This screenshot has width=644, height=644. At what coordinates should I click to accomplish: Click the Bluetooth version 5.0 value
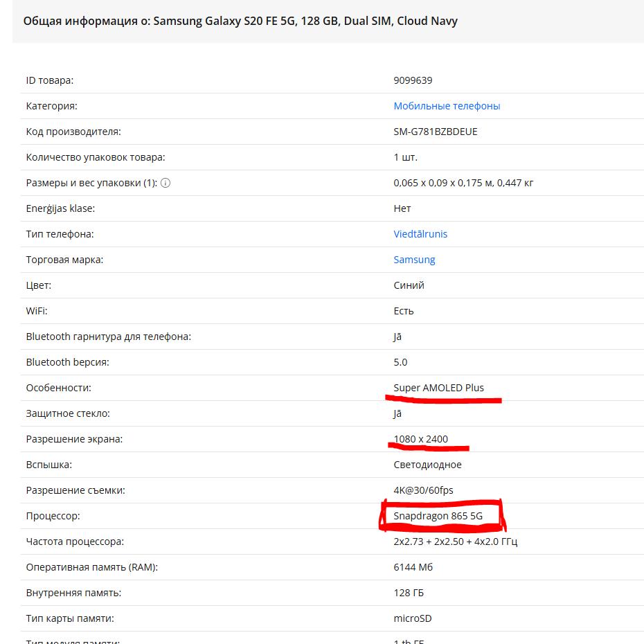pyautogui.click(x=400, y=362)
